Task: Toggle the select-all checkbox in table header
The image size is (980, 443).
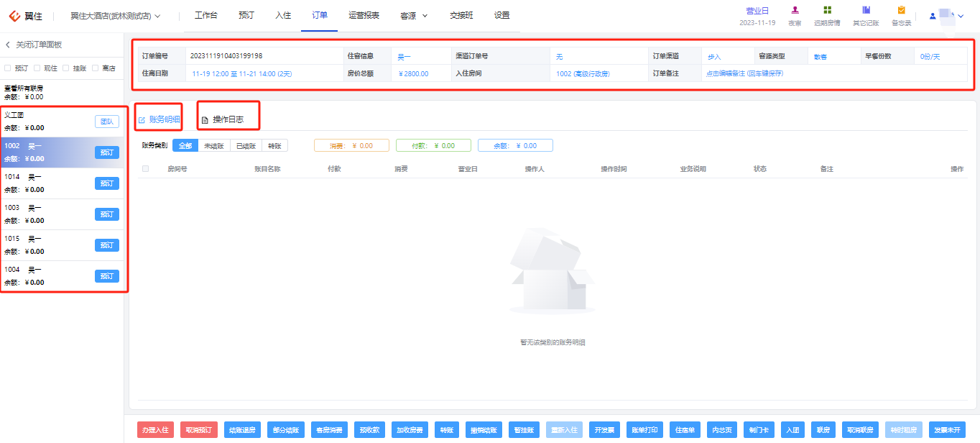Action: pos(146,169)
